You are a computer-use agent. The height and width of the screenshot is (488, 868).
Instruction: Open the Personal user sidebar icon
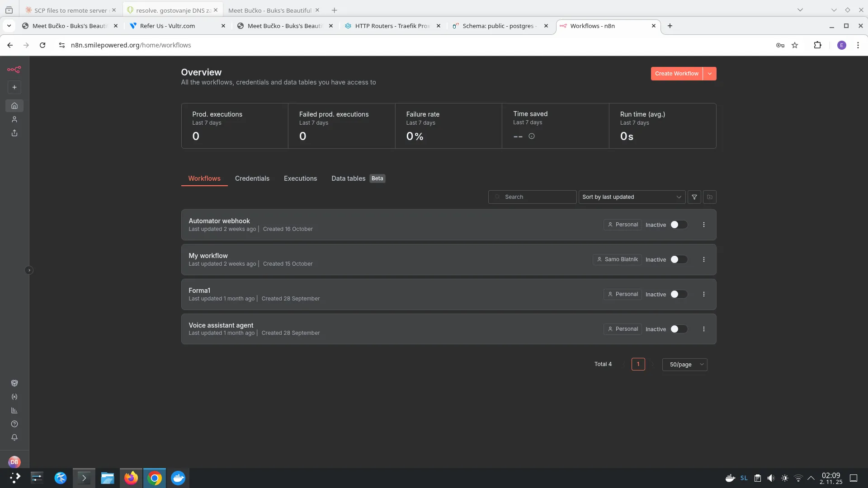point(14,119)
